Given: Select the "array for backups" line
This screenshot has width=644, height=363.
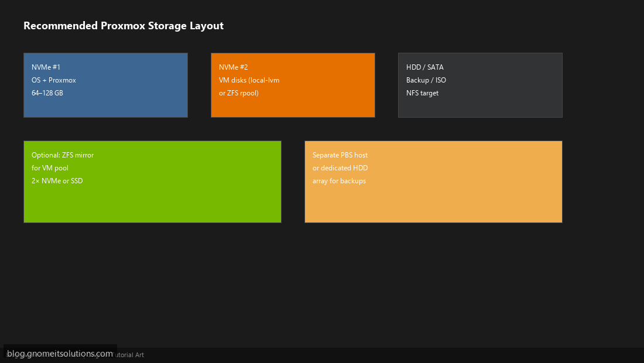Looking at the screenshot, I should (x=339, y=181).
